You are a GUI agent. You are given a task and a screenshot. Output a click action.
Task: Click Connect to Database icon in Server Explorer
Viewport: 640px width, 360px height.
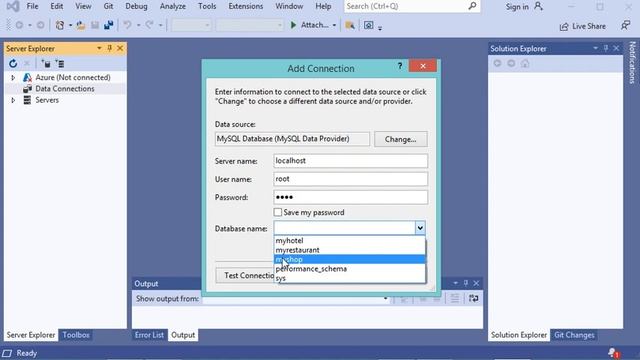pos(46,64)
